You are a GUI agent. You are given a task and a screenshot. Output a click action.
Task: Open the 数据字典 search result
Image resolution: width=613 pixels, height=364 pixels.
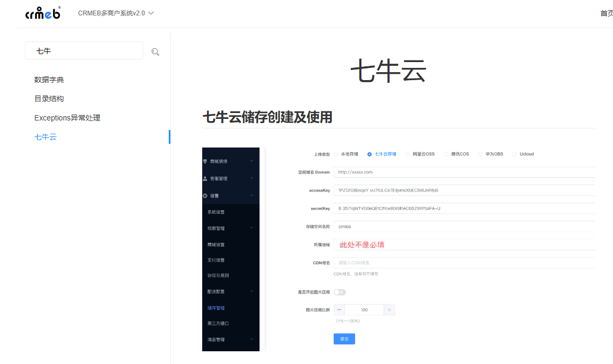pos(49,80)
